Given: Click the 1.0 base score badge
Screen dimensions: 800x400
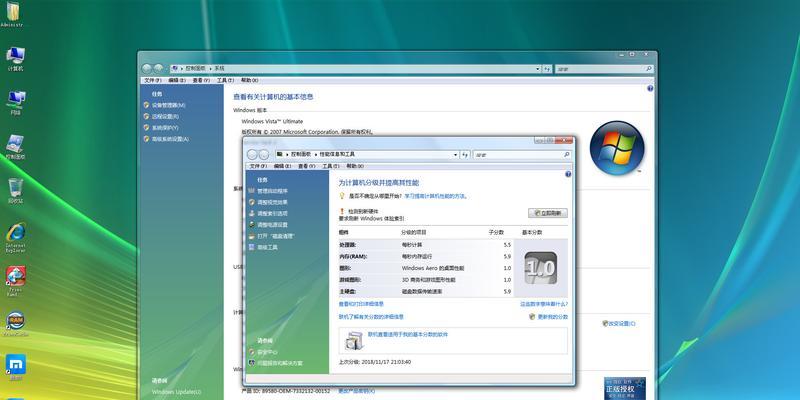Looking at the screenshot, I should coord(541,268).
